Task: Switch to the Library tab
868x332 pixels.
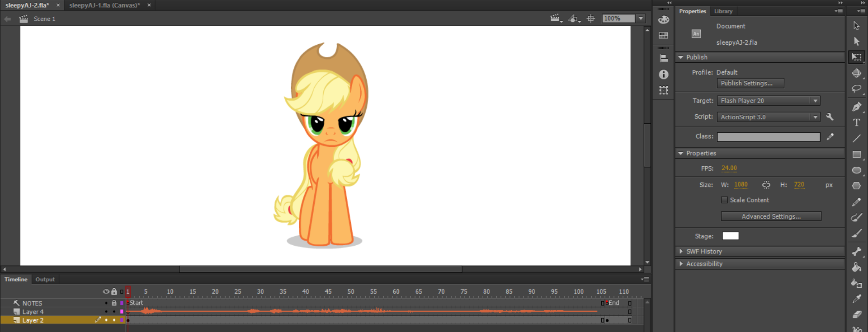Action: [723, 11]
